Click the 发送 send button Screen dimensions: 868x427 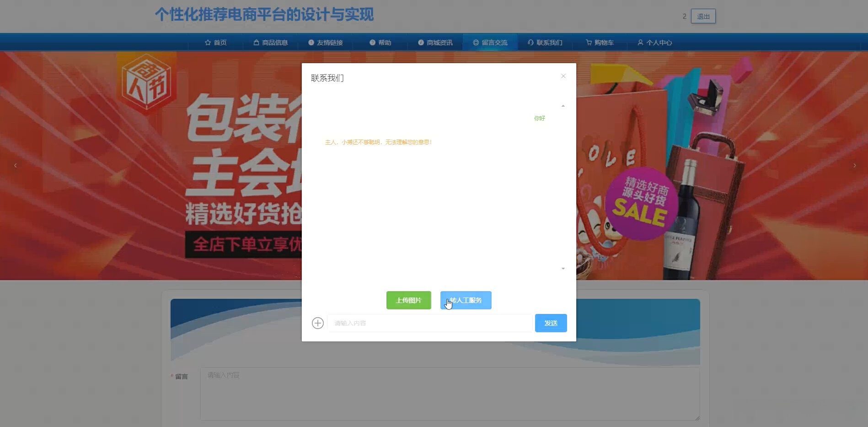point(551,323)
